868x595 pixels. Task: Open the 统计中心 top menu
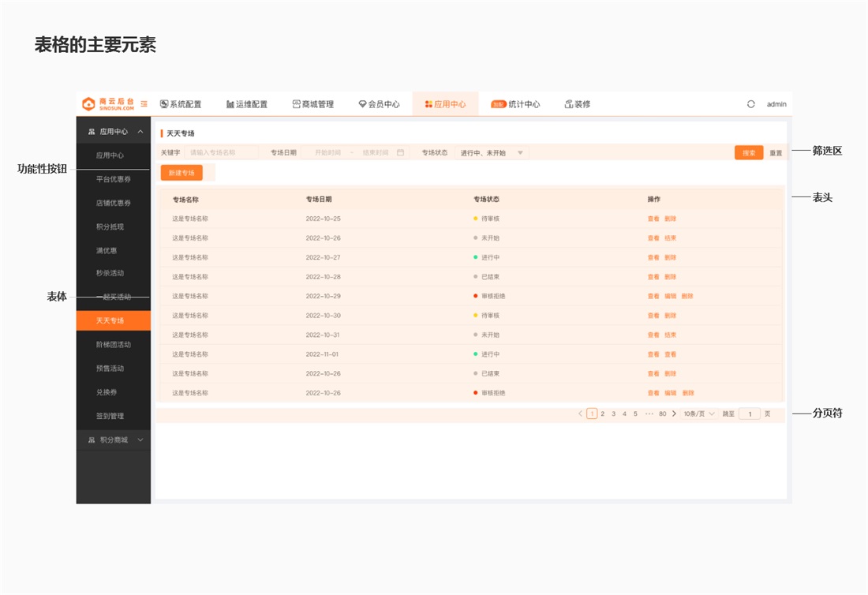515,104
